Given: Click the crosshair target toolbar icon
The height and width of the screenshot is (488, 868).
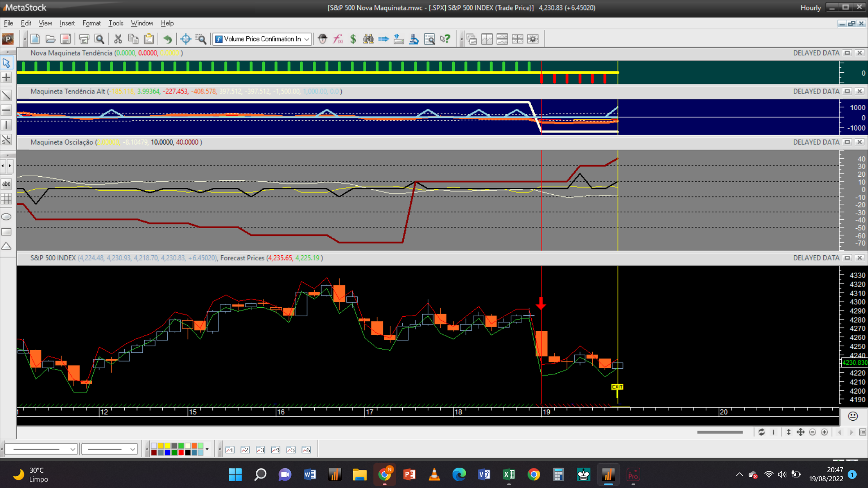Looking at the screenshot, I should (185, 39).
